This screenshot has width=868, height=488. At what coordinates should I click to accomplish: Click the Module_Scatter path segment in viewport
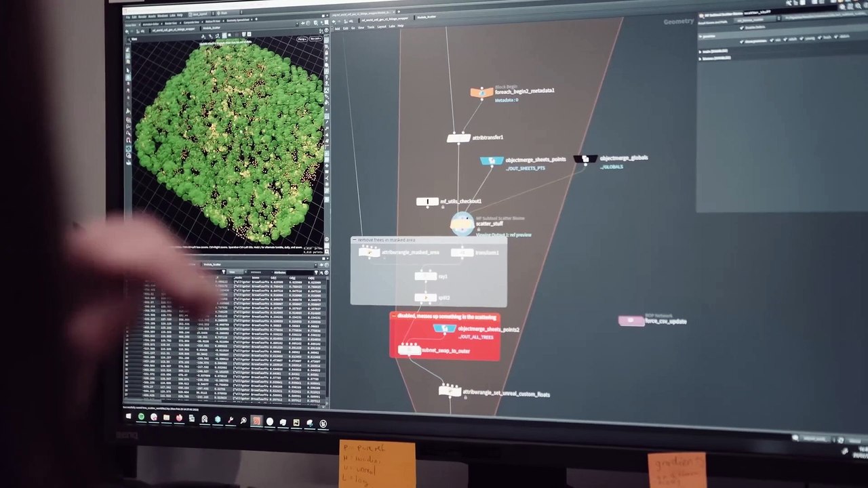coord(211,30)
